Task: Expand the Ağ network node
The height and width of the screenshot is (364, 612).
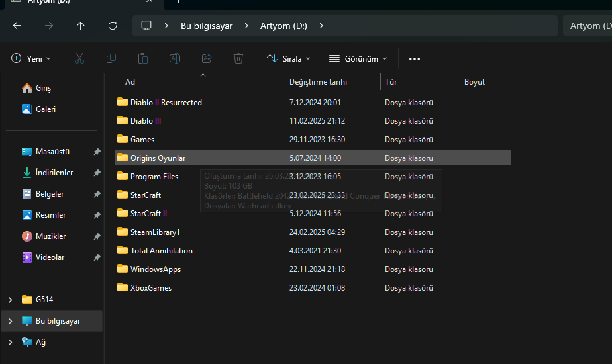Action: [x=9, y=342]
